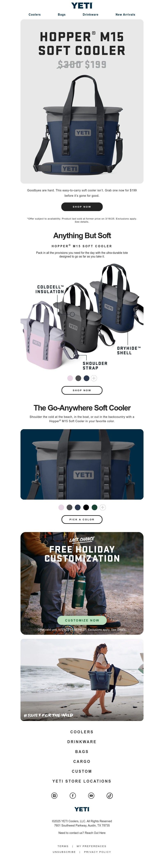The image size is (164, 868).
Task: Go to the Drinkware navigation item at top
Action: pyautogui.click(x=91, y=15)
